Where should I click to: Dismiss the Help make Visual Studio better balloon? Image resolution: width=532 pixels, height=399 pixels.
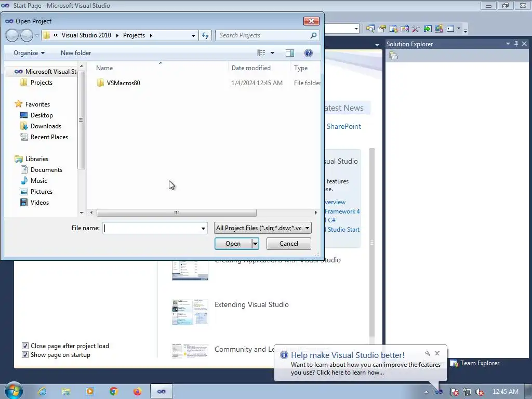pos(437,353)
